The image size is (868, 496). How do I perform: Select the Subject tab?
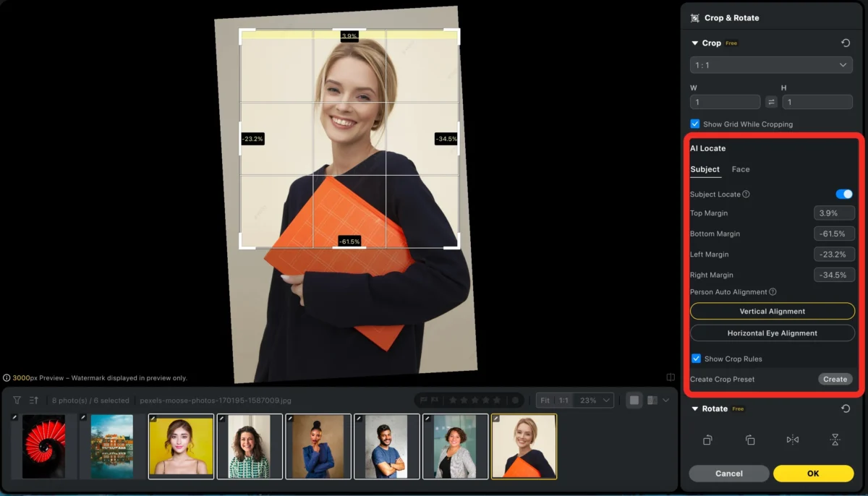coord(705,169)
